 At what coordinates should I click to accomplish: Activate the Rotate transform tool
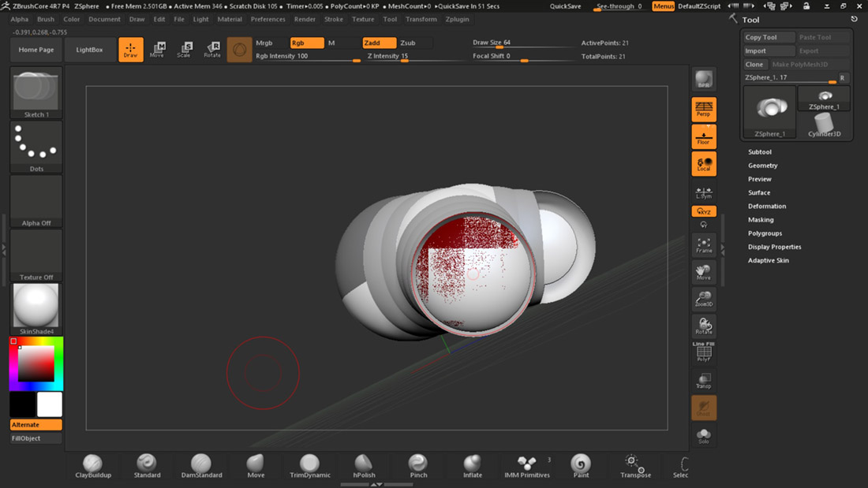click(212, 50)
